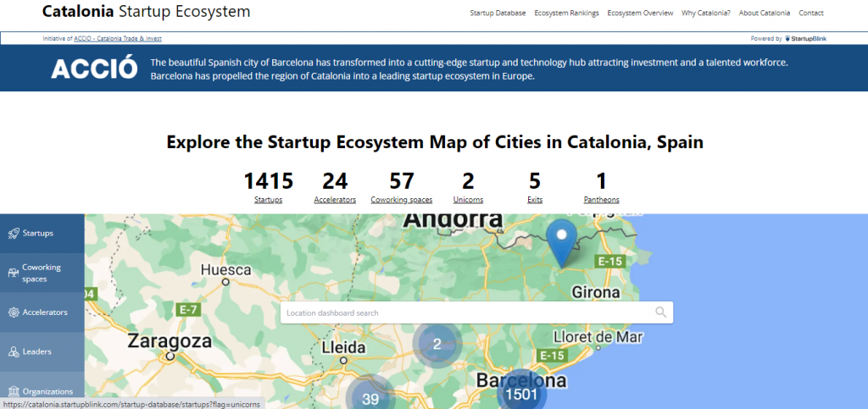
Task: Select Why Catalonia? from the top menu
Action: point(705,13)
